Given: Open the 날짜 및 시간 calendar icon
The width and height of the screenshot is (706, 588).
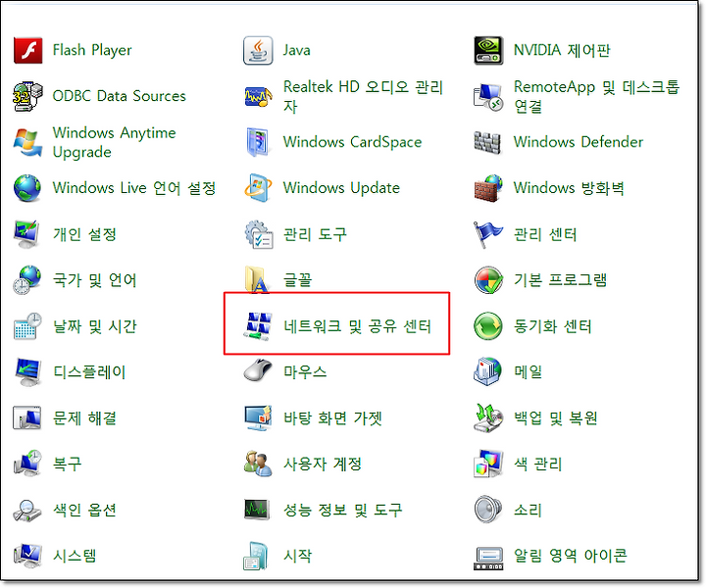Looking at the screenshot, I should coord(27,325).
